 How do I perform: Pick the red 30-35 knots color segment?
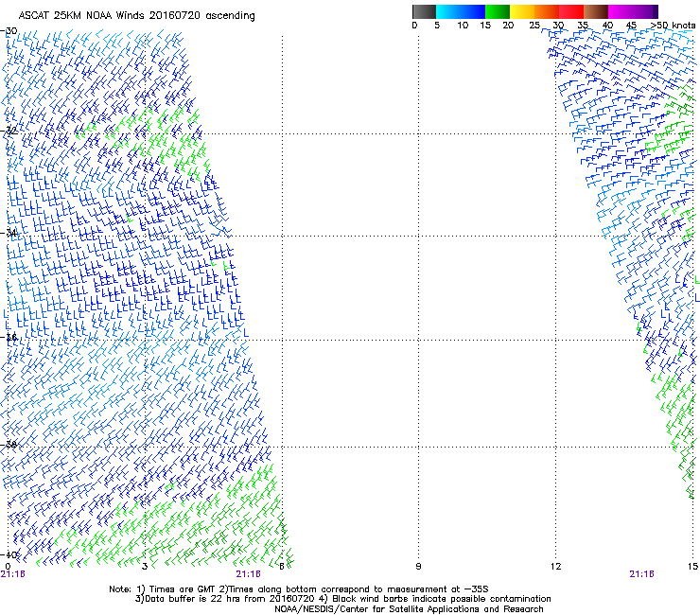coord(571,11)
